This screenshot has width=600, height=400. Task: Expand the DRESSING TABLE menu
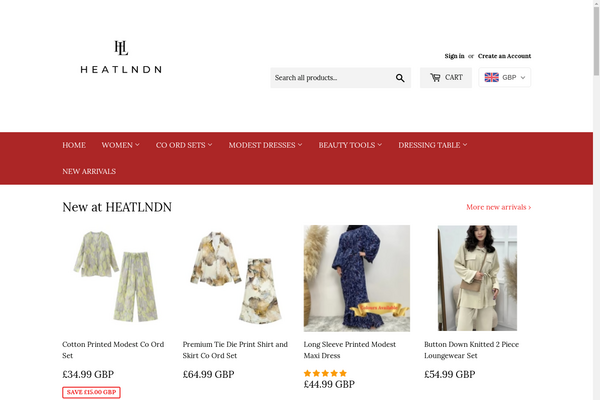tap(432, 145)
